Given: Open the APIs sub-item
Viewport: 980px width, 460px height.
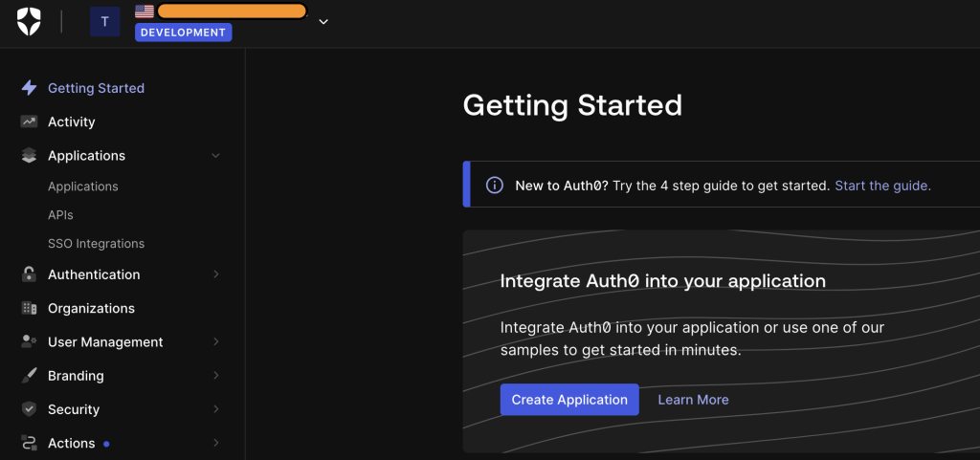Looking at the screenshot, I should 60,215.
